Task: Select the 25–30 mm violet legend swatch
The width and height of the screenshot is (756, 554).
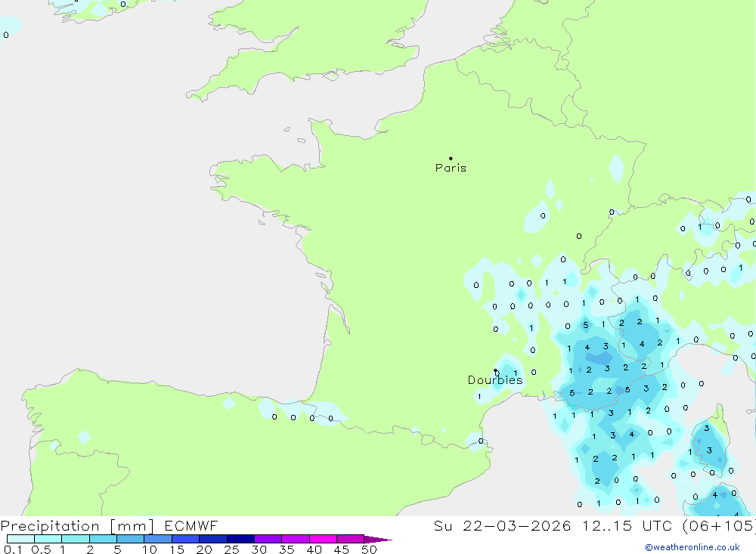Action: (240, 539)
